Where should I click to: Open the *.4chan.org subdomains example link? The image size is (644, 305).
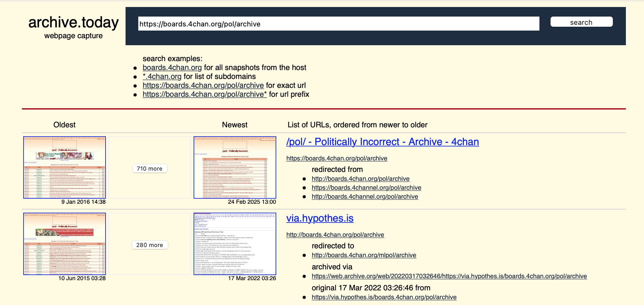tap(162, 76)
